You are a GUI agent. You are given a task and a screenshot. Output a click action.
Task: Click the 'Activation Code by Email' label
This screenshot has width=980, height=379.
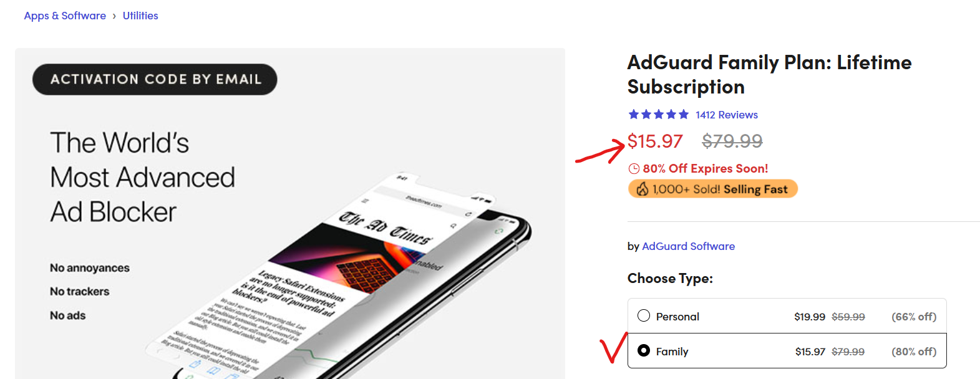tap(155, 79)
